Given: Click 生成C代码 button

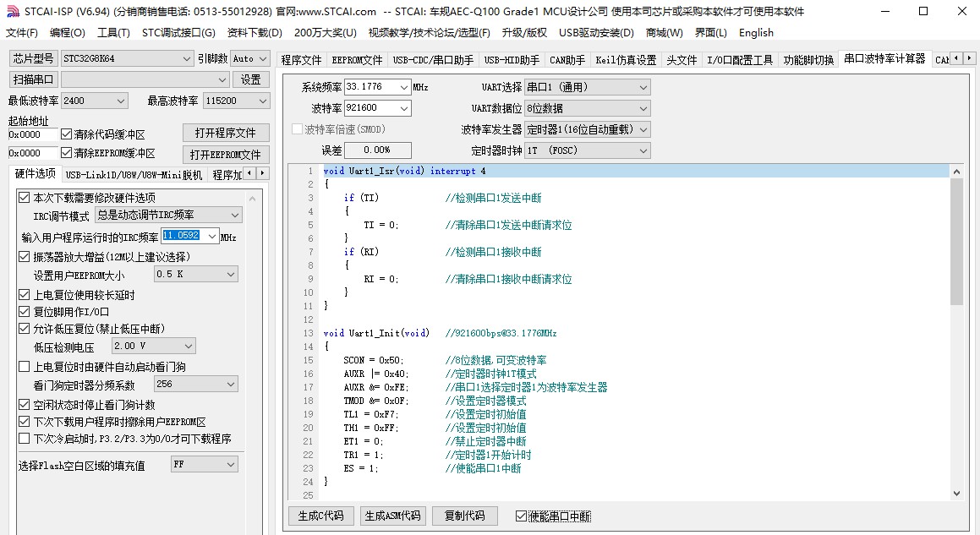Looking at the screenshot, I should point(321,516).
